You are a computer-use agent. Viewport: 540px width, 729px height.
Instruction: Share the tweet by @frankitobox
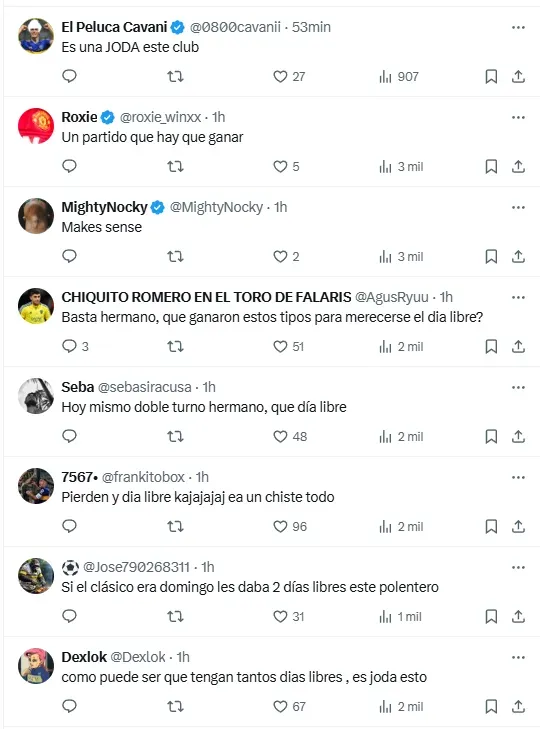point(518,526)
